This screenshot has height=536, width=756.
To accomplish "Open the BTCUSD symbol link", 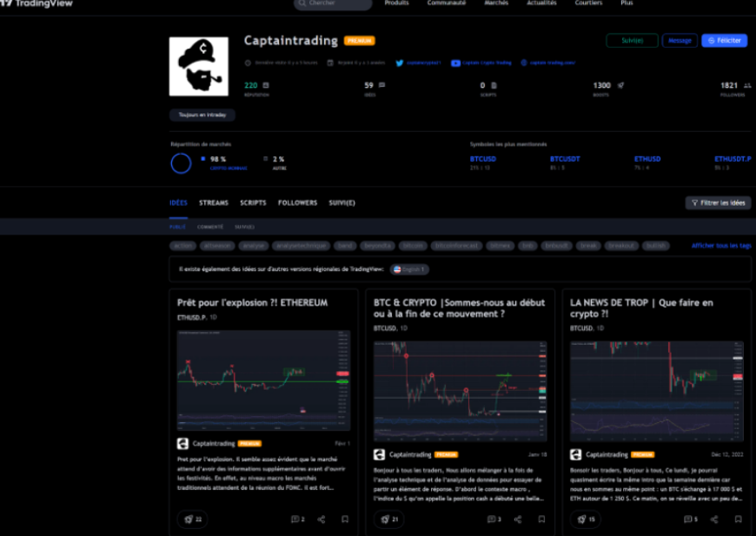I will [x=481, y=159].
